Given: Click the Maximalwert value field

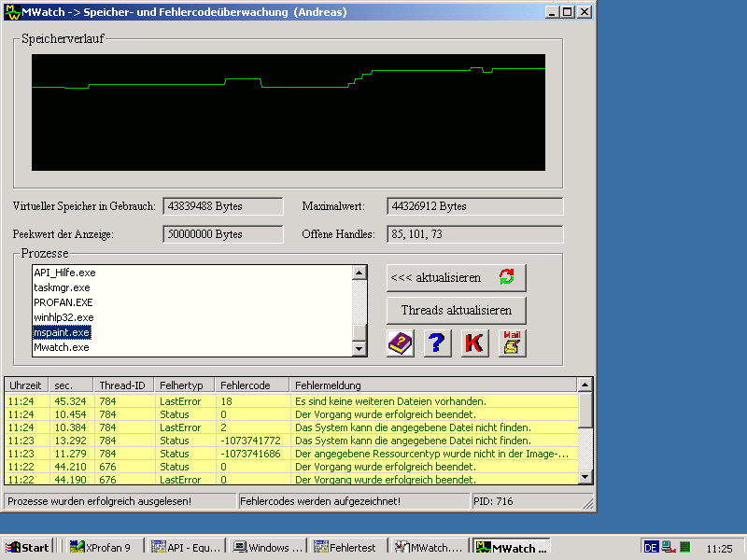Looking at the screenshot, I should (x=475, y=206).
